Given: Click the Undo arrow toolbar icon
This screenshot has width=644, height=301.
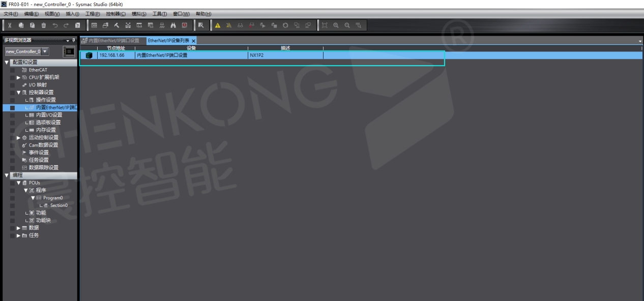Looking at the screenshot, I should [55, 25].
